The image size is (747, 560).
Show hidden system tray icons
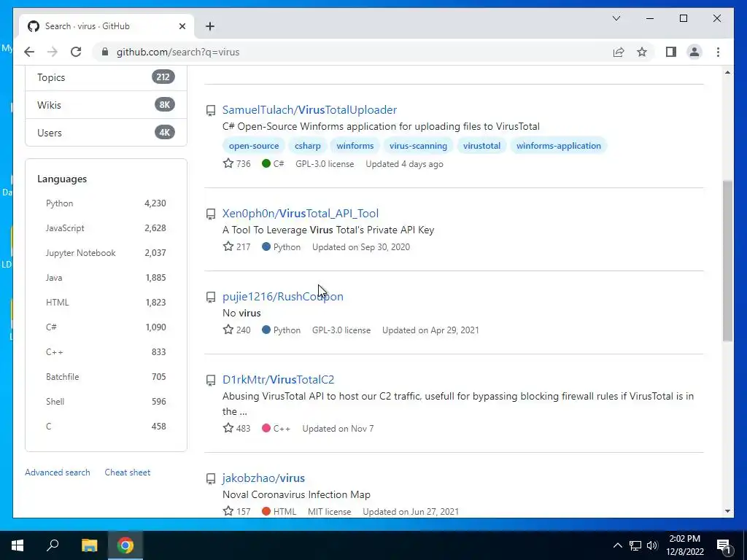click(x=617, y=545)
